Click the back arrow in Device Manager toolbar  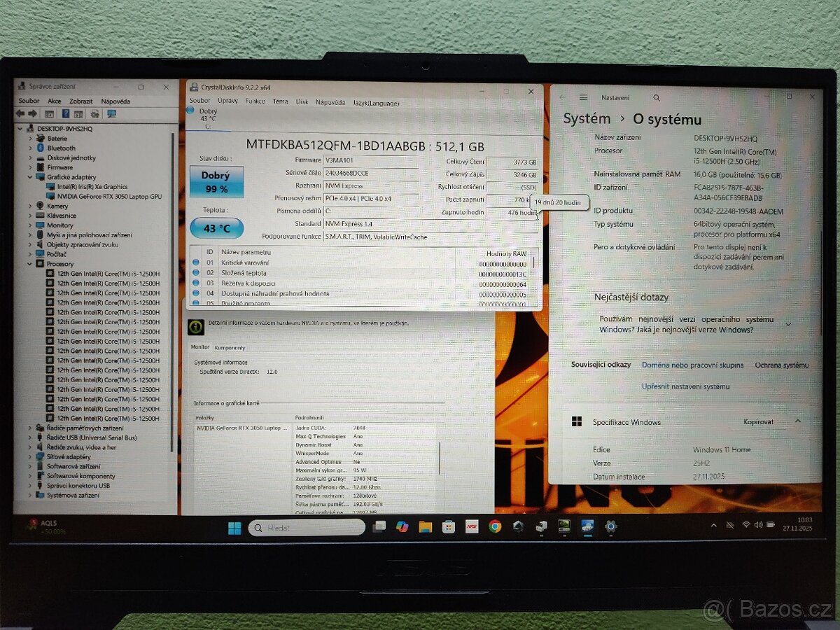tap(20, 114)
